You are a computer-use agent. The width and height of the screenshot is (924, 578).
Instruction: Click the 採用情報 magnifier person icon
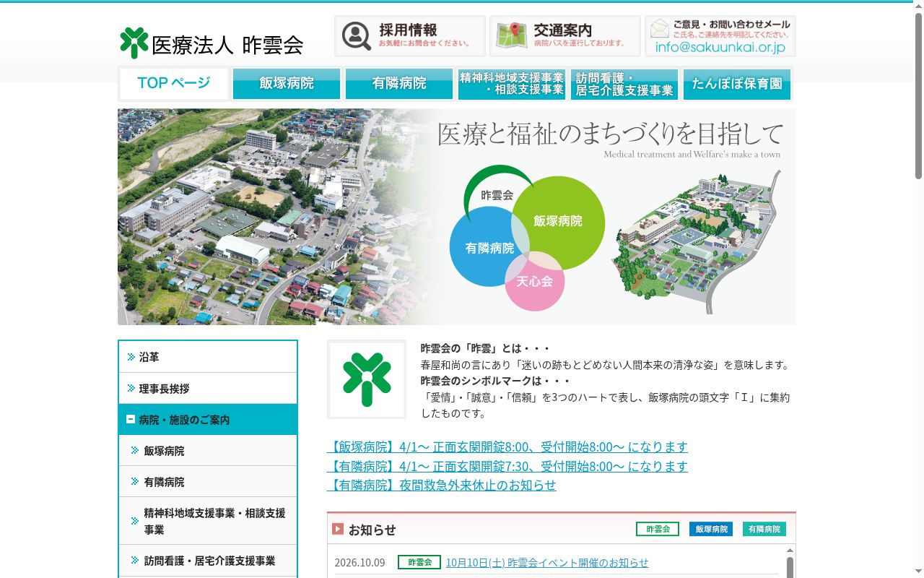(357, 36)
